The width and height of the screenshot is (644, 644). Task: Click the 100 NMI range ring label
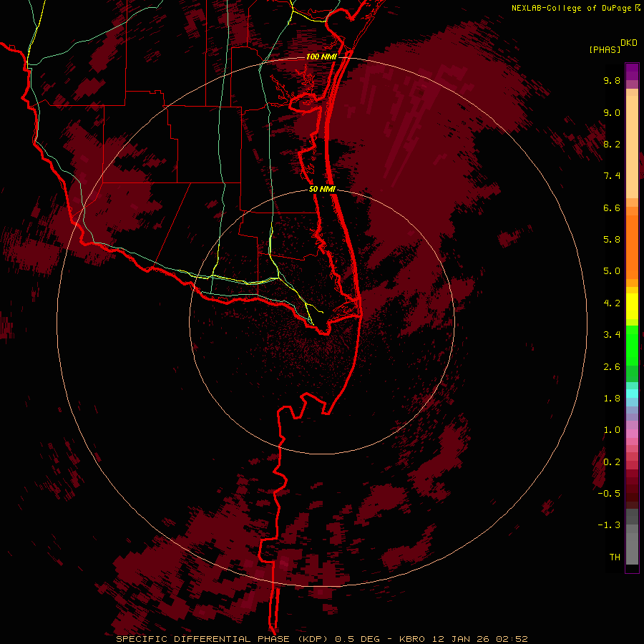[321, 57]
